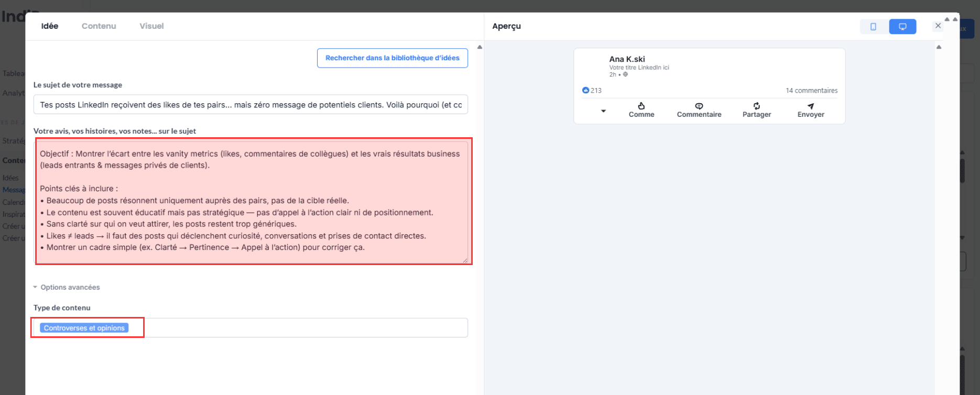Switch preview to mobile device view
The image size is (980, 395).
(x=874, y=27)
